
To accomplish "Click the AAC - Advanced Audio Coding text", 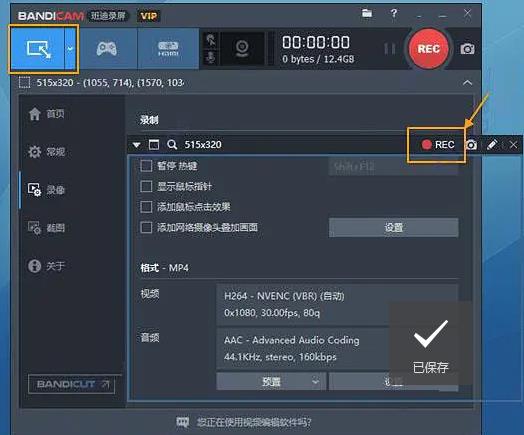I will [x=292, y=340].
